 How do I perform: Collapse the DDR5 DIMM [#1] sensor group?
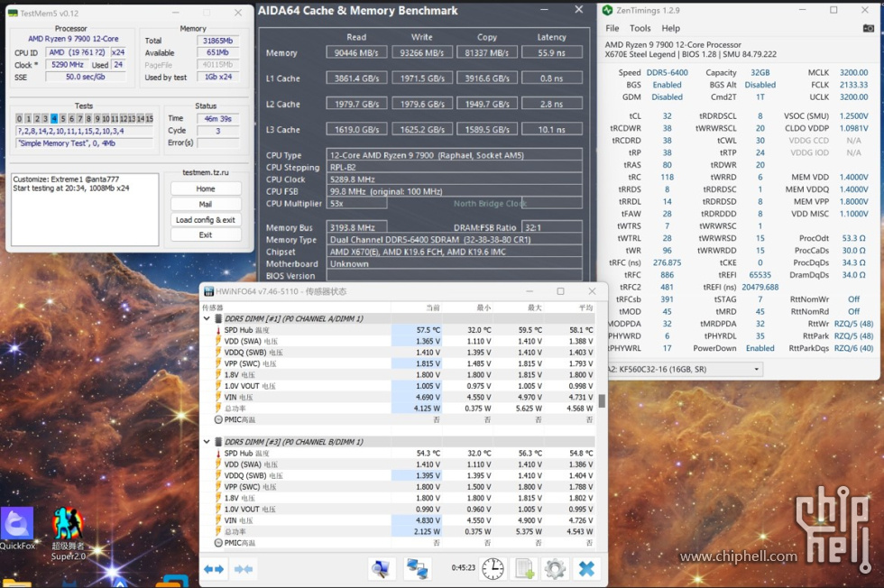tap(207, 318)
